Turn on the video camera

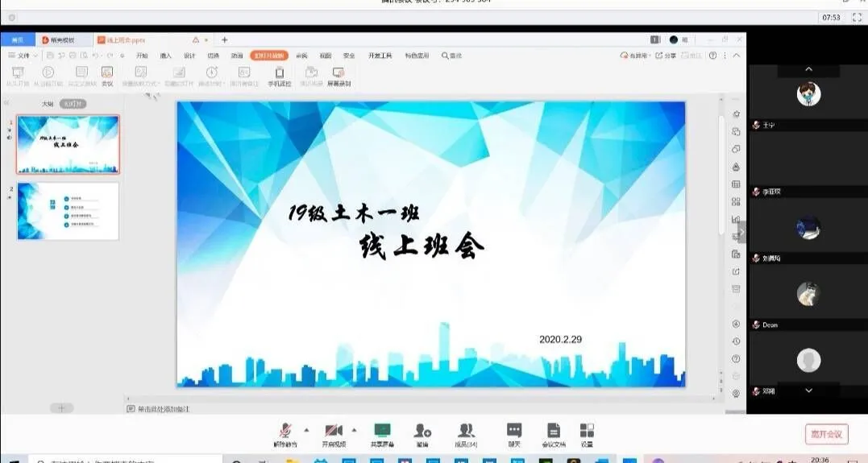333,432
